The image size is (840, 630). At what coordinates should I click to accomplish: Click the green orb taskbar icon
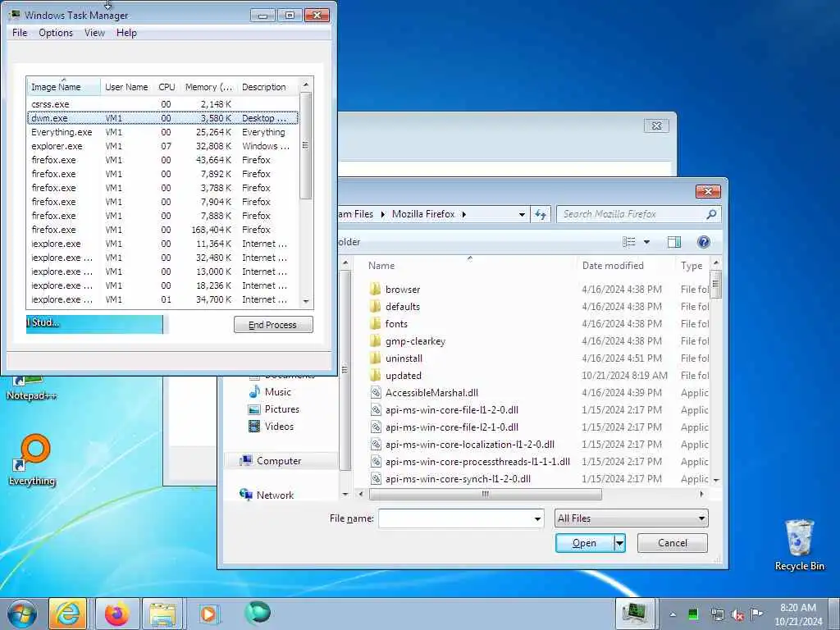pos(258,613)
